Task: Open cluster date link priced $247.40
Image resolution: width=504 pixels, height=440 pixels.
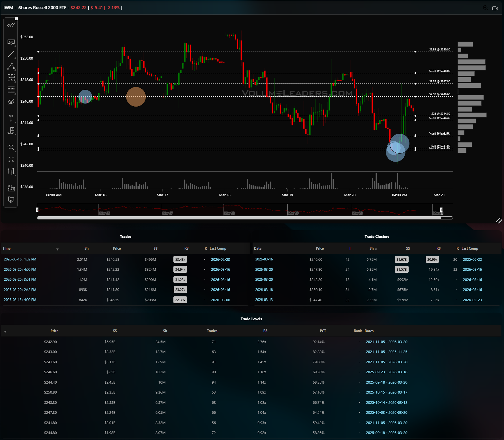Action: 264,300
